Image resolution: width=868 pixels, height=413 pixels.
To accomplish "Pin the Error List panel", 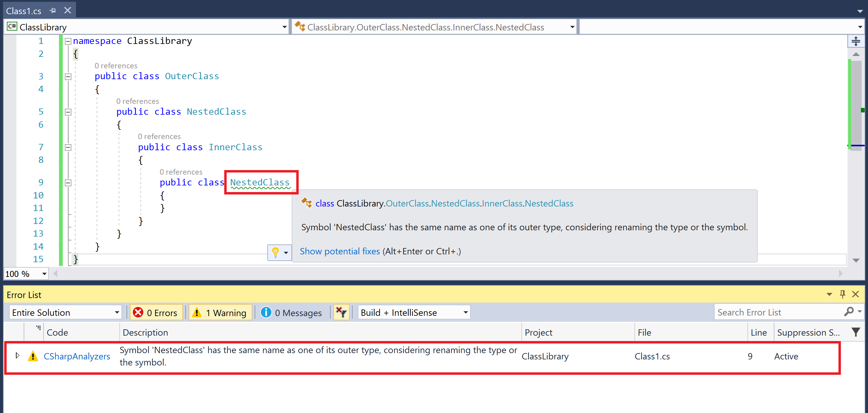I will click(x=843, y=294).
